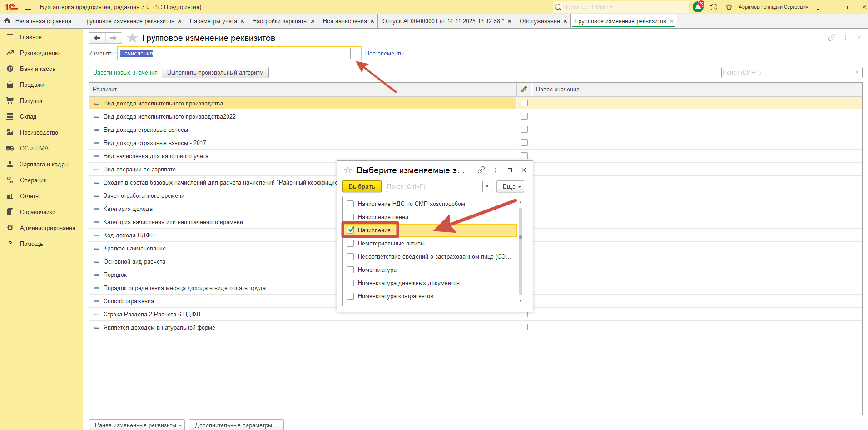Switch to the Настройки зарплаты tab
This screenshot has height=430, width=868.
tap(280, 21)
